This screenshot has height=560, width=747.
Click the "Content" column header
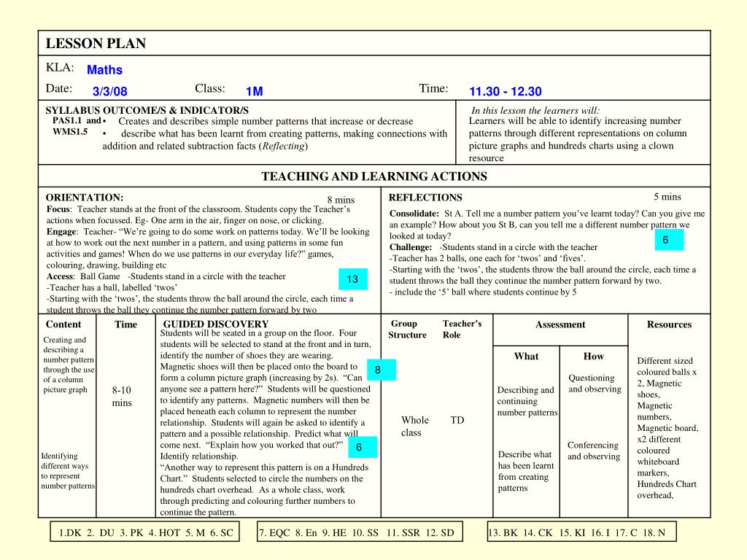pyautogui.click(x=63, y=324)
